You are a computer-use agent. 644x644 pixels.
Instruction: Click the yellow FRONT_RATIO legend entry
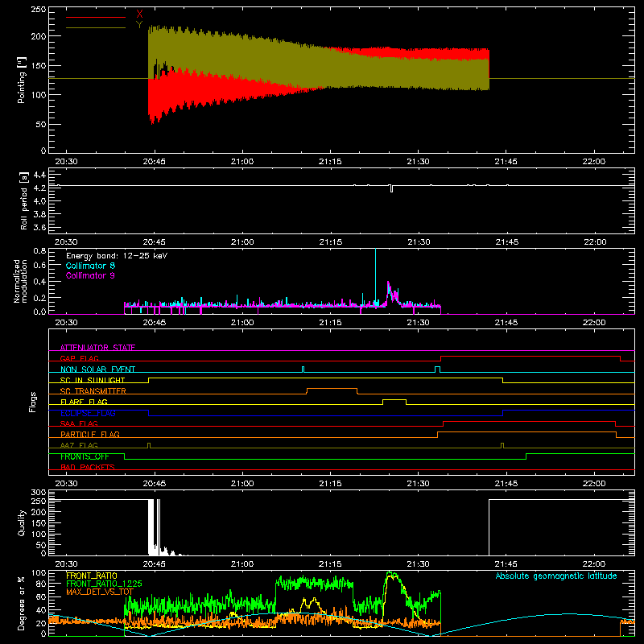tap(92, 576)
